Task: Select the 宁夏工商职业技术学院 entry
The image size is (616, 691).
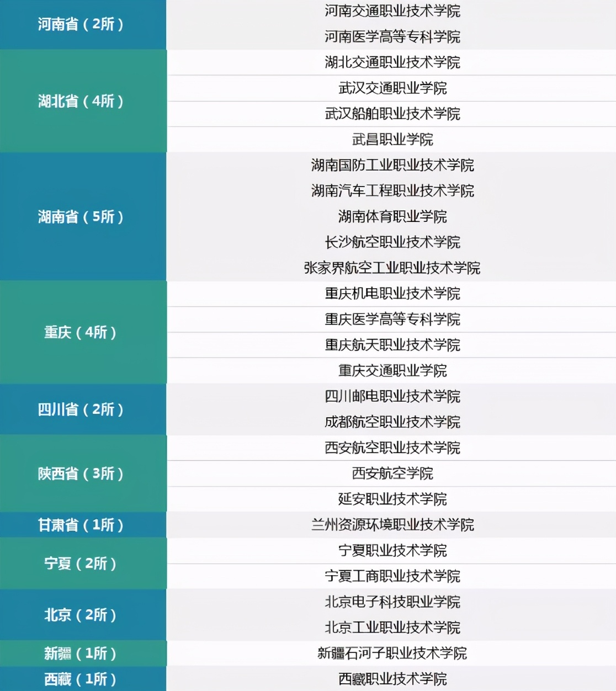Action: (x=392, y=577)
